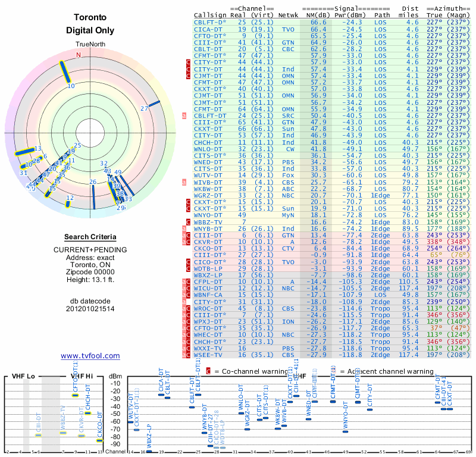Select the WROC-DT callsign in the table
This screenshot has height=457, width=476.
208,308
